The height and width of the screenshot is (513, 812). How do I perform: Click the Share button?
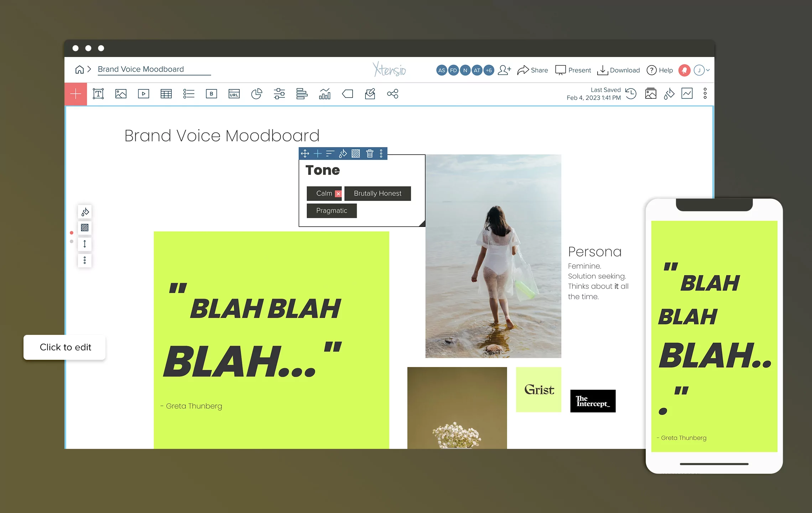pos(532,70)
